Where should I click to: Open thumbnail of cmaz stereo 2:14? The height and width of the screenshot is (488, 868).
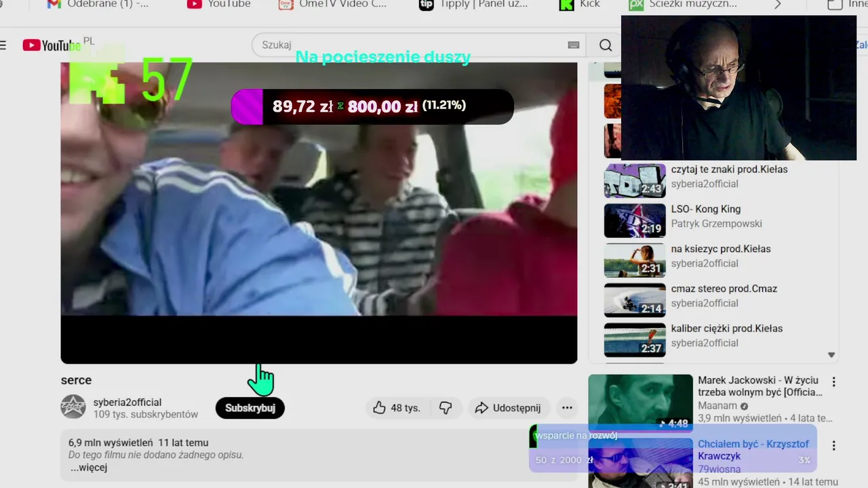[635, 300]
